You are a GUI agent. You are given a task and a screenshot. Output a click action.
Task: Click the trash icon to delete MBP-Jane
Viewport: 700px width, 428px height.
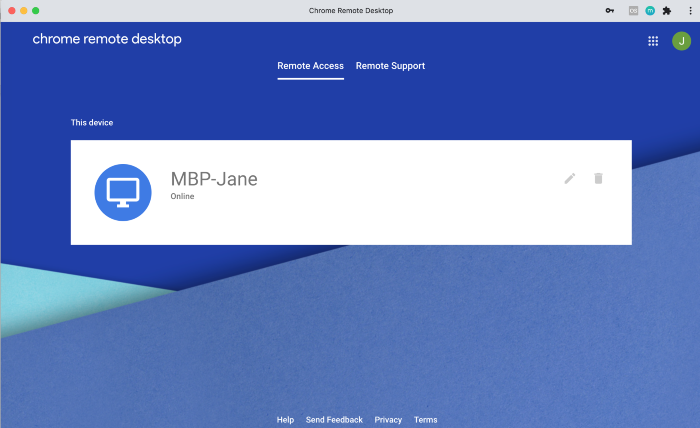point(598,179)
